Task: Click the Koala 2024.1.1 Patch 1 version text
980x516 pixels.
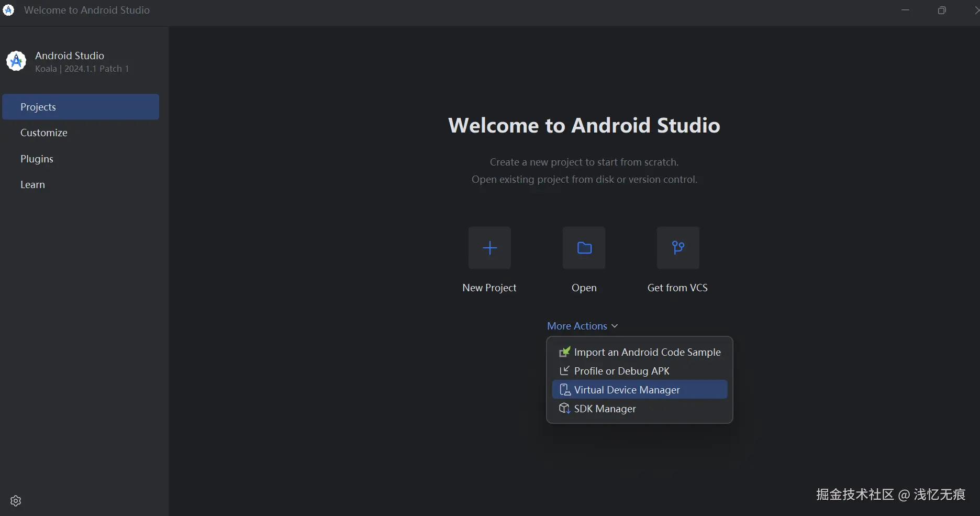Action: [x=82, y=69]
